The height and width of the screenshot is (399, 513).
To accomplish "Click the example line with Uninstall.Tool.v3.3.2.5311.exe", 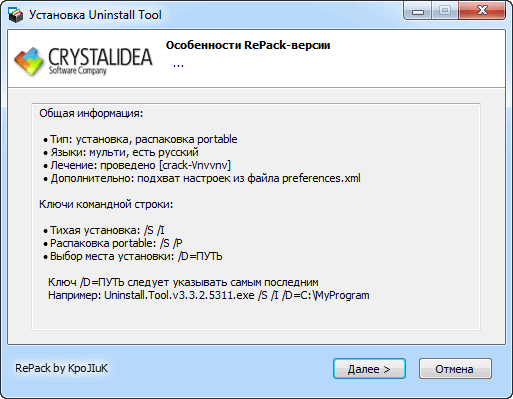I will click(209, 295).
